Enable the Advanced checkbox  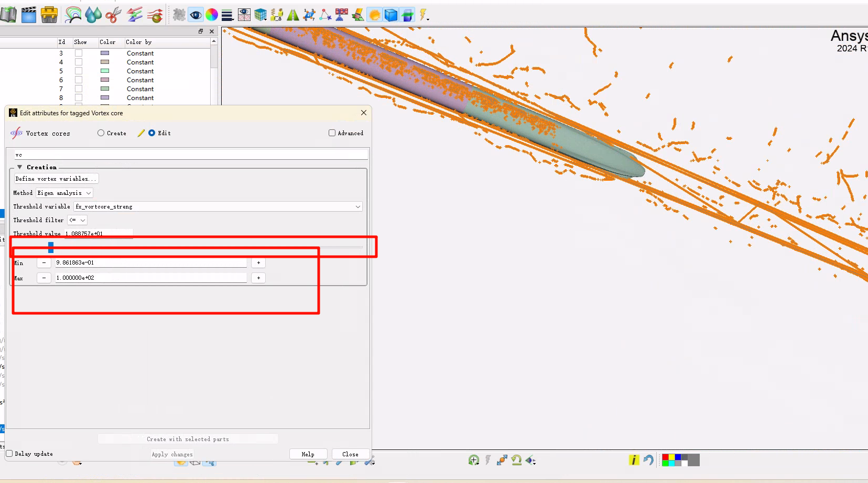[x=332, y=133]
